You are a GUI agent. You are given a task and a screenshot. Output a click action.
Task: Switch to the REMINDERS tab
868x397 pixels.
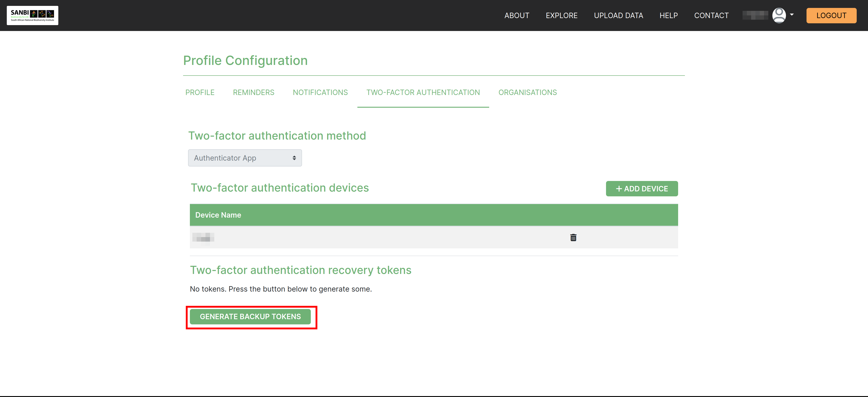tap(254, 93)
